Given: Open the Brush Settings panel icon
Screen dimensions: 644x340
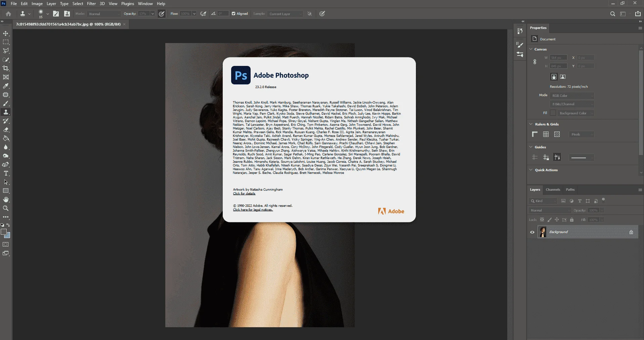Looking at the screenshot, I should pos(520,45).
